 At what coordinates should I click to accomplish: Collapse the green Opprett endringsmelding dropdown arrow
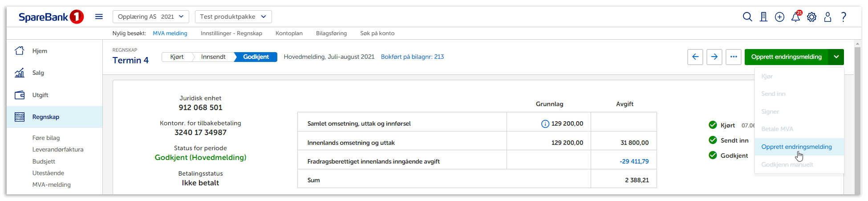[836, 57]
